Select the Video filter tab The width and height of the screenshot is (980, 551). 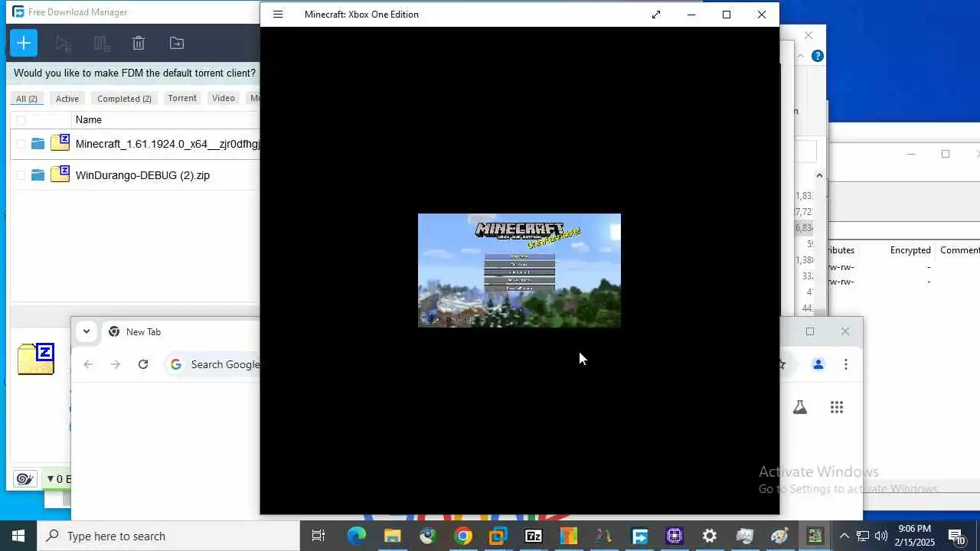tap(224, 98)
